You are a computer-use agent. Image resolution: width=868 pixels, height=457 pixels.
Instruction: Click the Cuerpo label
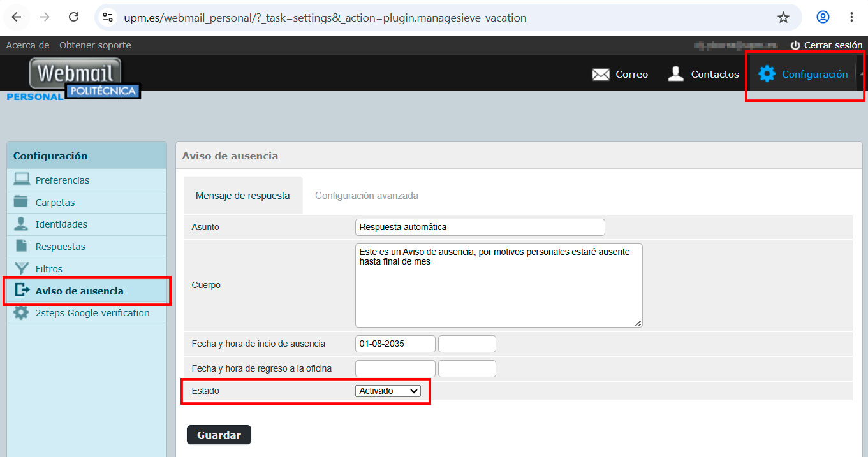(206, 285)
